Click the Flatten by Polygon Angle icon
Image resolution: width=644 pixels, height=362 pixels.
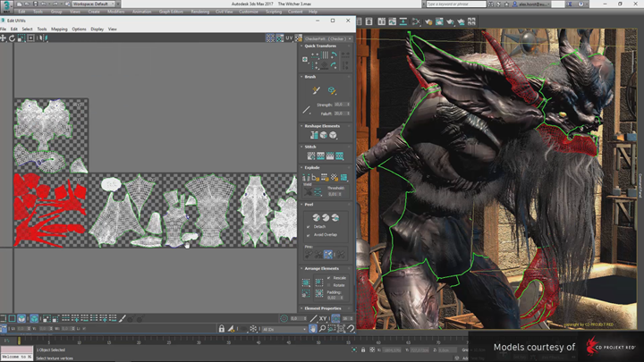click(316, 177)
